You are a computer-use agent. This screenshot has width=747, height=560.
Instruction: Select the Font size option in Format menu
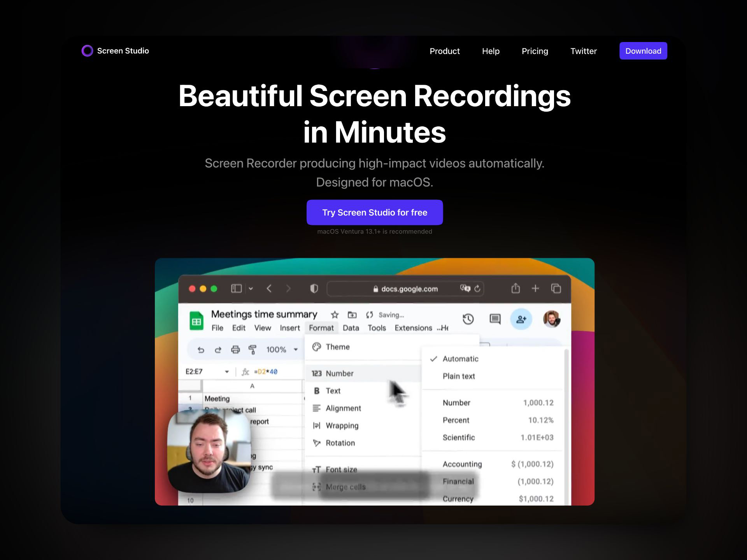point(342,469)
